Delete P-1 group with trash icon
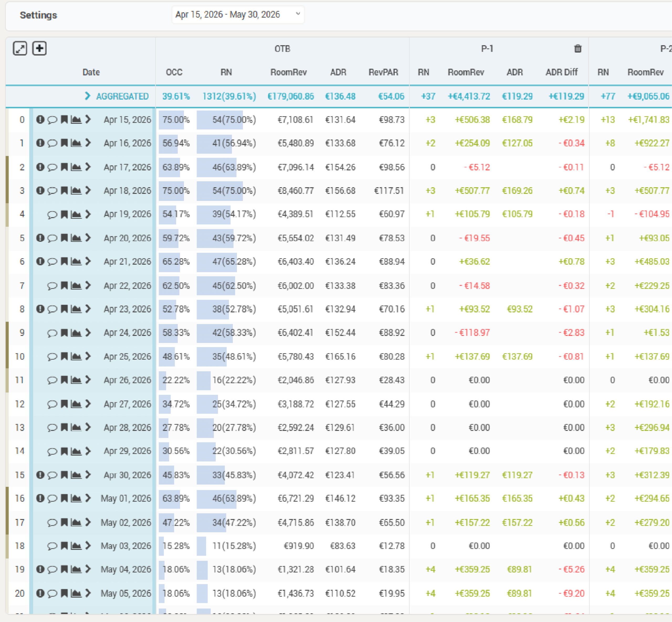The height and width of the screenshot is (622, 672). tap(578, 49)
